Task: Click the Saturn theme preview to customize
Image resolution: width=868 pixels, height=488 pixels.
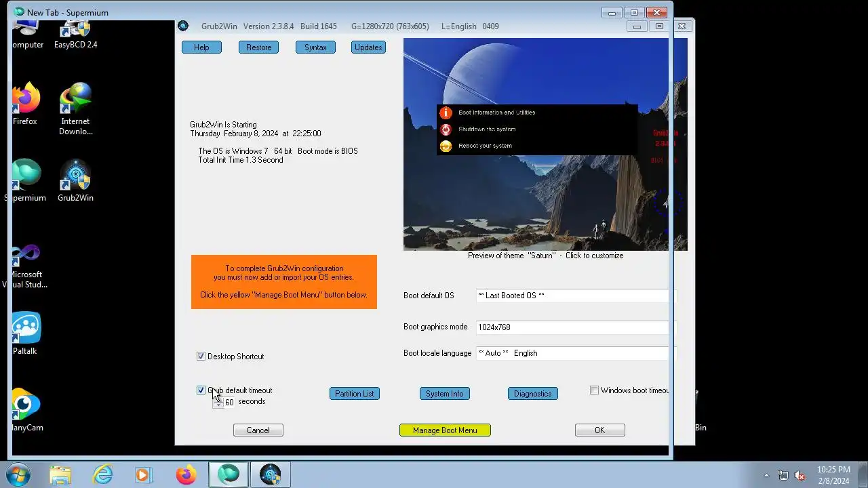Action: 545,144
